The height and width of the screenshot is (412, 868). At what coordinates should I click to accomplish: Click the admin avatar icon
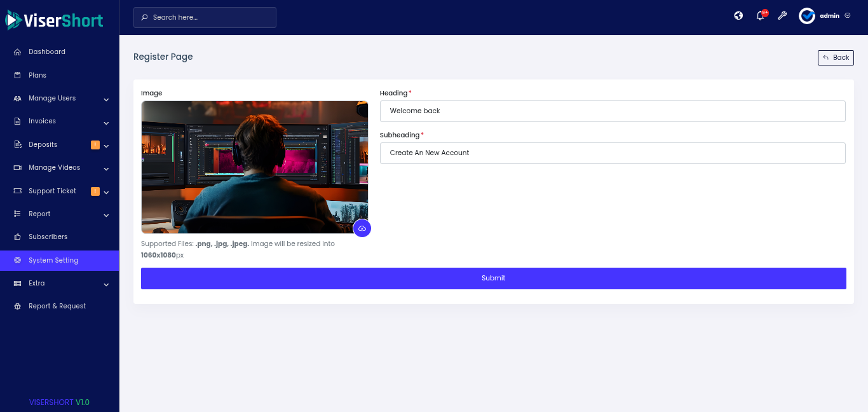pos(807,16)
